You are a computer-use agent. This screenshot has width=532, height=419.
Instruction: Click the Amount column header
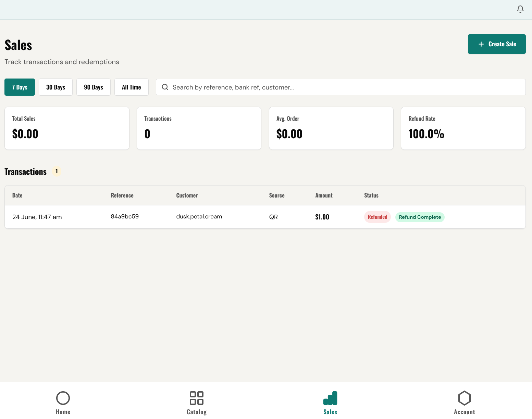click(324, 195)
